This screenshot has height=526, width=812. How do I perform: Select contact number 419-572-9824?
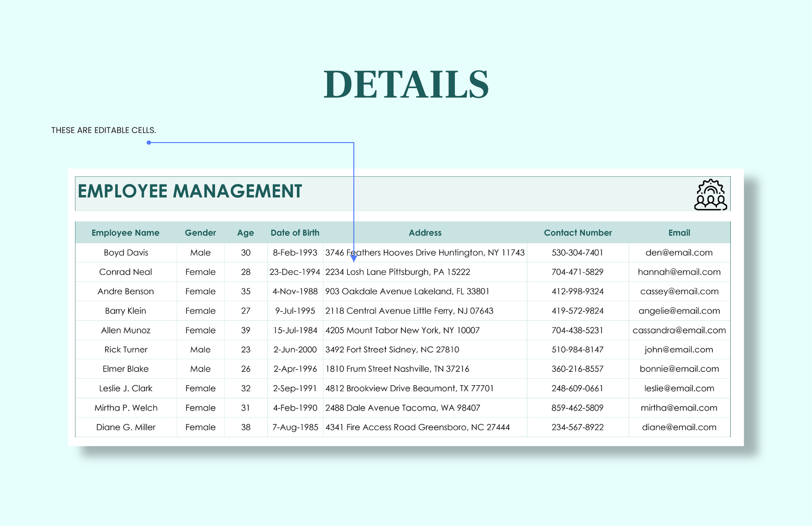[578, 311]
